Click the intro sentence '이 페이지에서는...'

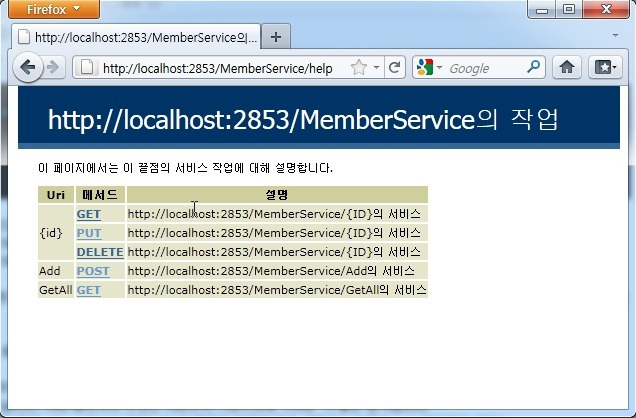click(x=185, y=168)
